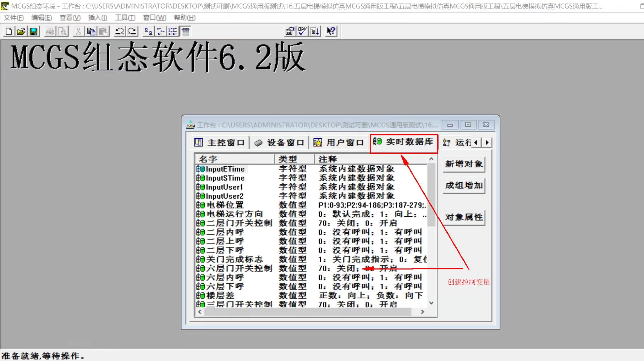Click the download-to-device toolbar icon
This screenshot has height=361, width=644.
[x=314, y=31]
